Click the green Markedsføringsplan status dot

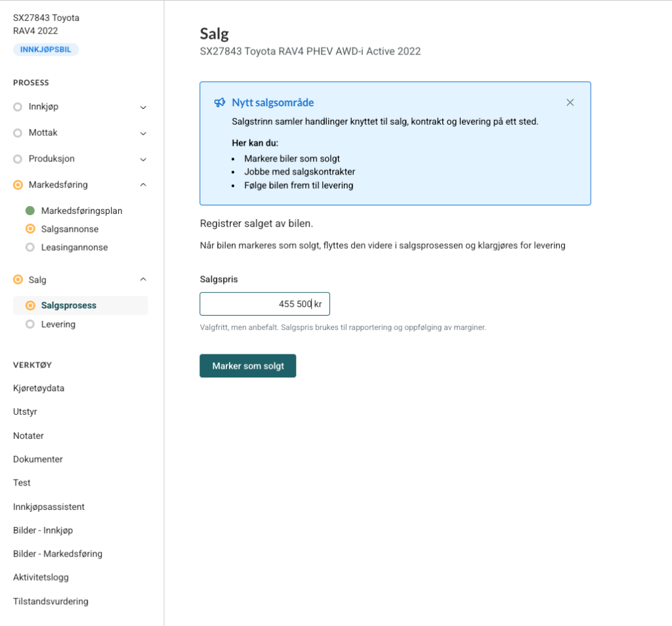click(x=30, y=211)
